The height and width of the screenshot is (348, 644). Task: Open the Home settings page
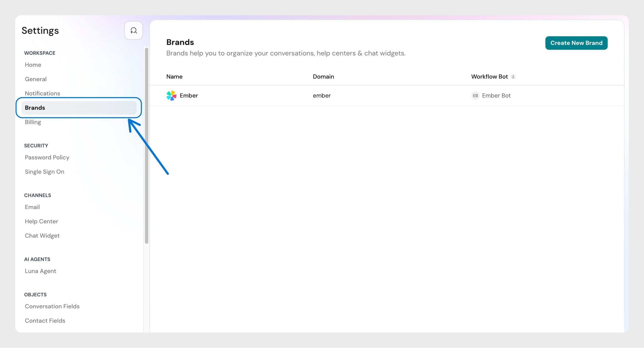point(33,65)
